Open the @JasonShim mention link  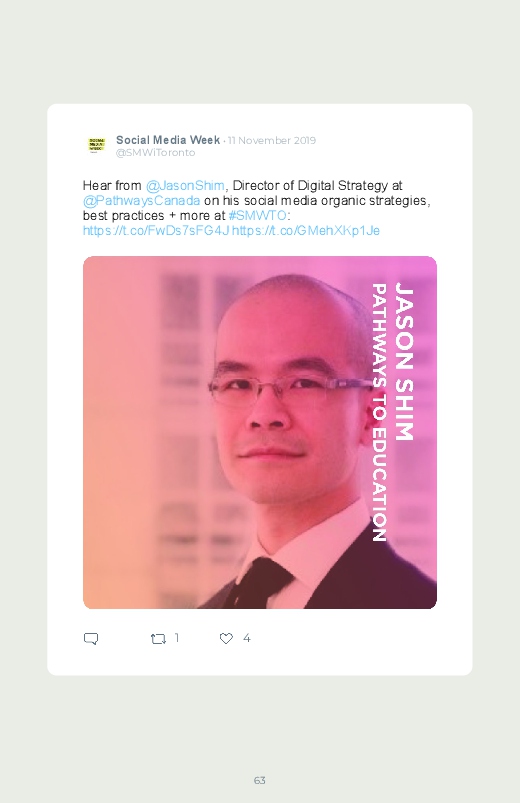coord(185,185)
